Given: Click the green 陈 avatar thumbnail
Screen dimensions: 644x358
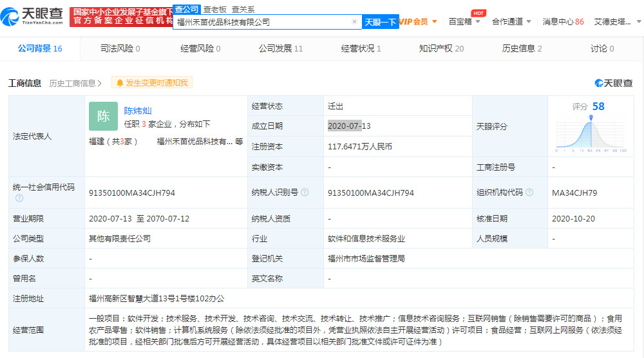Looking at the screenshot, I should click(x=103, y=116).
